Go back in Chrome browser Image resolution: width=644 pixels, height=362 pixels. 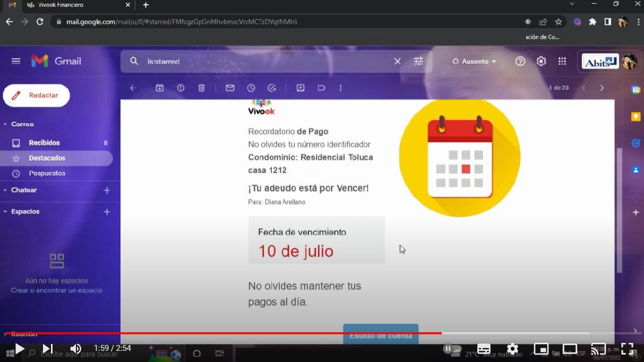coord(8,22)
